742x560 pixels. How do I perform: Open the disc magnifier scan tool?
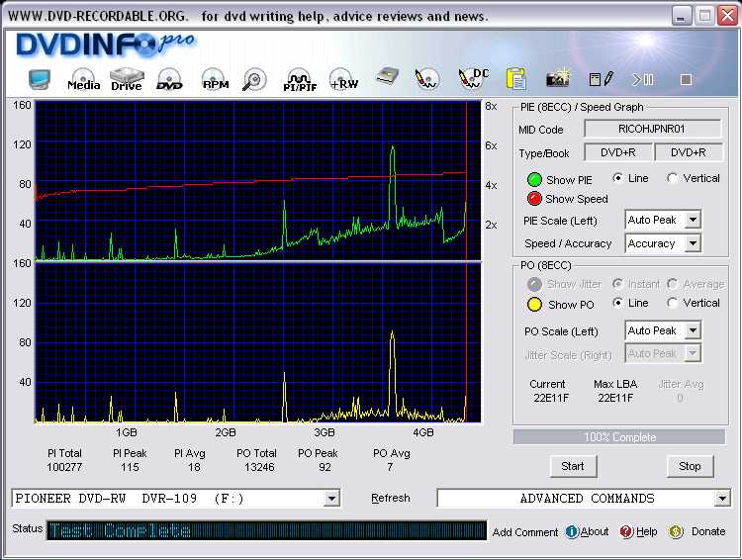(254, 79)
